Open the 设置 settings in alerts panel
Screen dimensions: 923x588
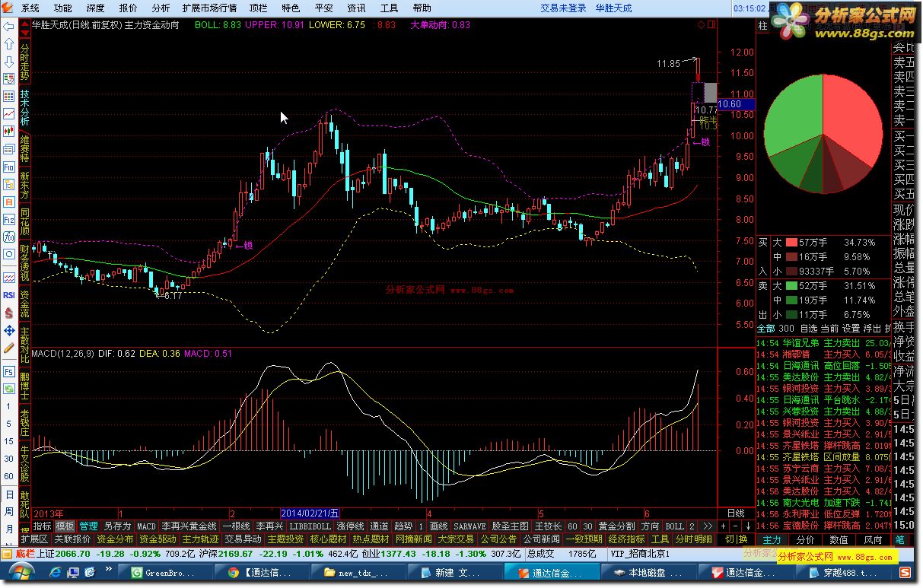point(851,329)
